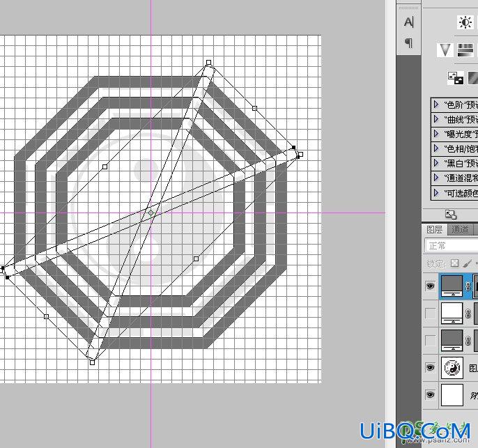This screenshot has height=448, width=478.
Task: Switch to the 通道 tab
Action: coord(460,230)
